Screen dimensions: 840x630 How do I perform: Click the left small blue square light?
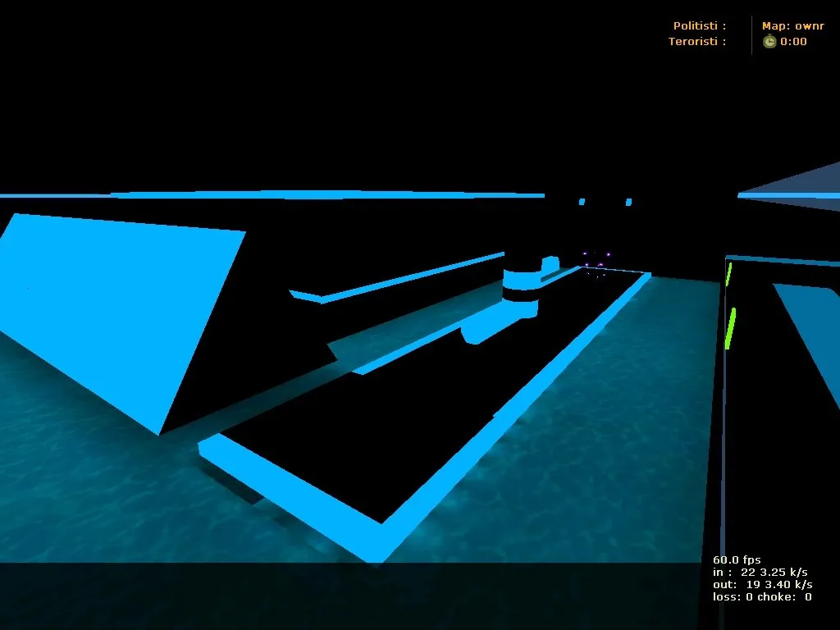pyautogui.click(x=582, y=201)
